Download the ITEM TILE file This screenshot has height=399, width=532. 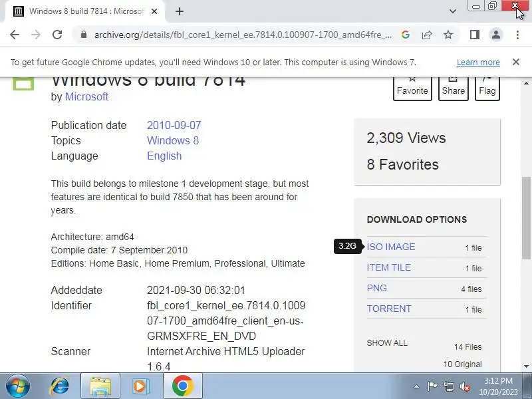click(x=388, y=268)
